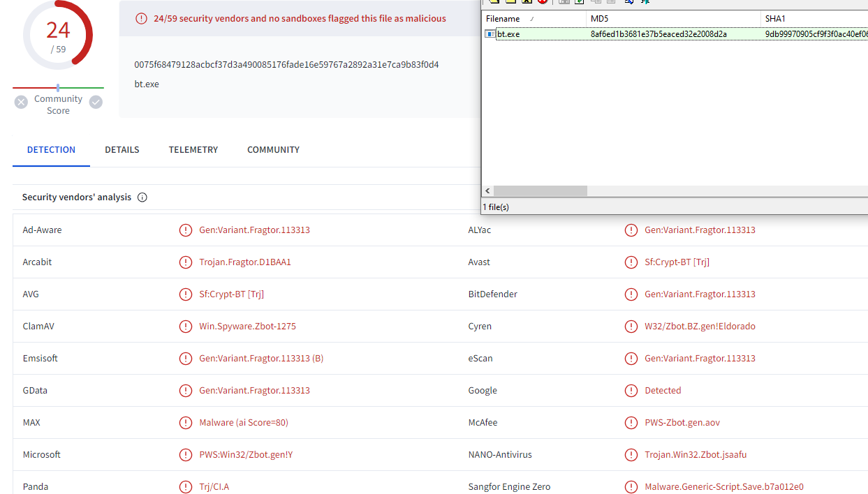
Task: Click the Community Score label
Action: click(x=58, y=105)
